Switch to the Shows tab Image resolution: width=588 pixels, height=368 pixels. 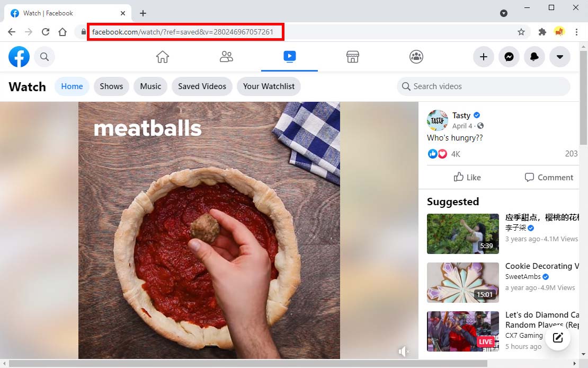[111, 86]
